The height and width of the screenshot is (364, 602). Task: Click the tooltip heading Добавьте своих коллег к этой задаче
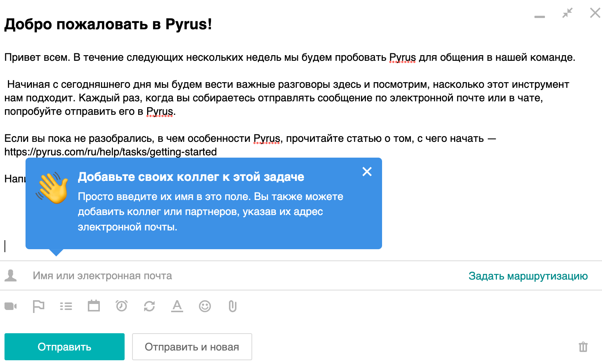191,177
